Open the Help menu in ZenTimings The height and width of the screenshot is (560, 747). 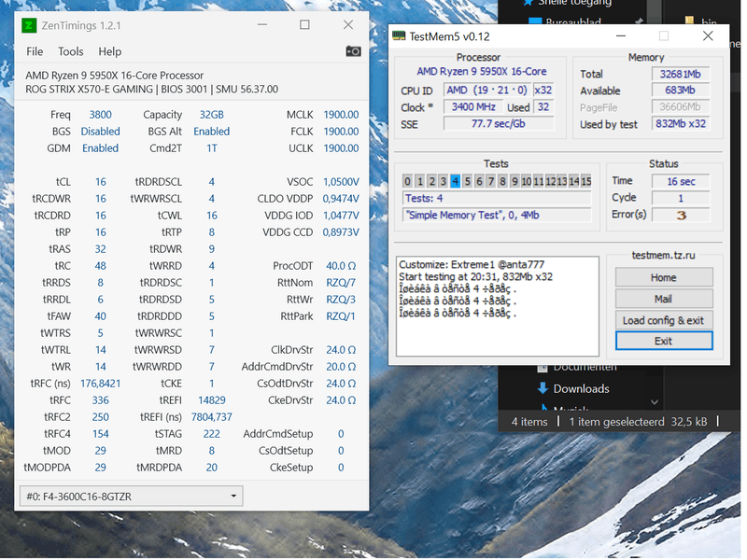[109, 51]
